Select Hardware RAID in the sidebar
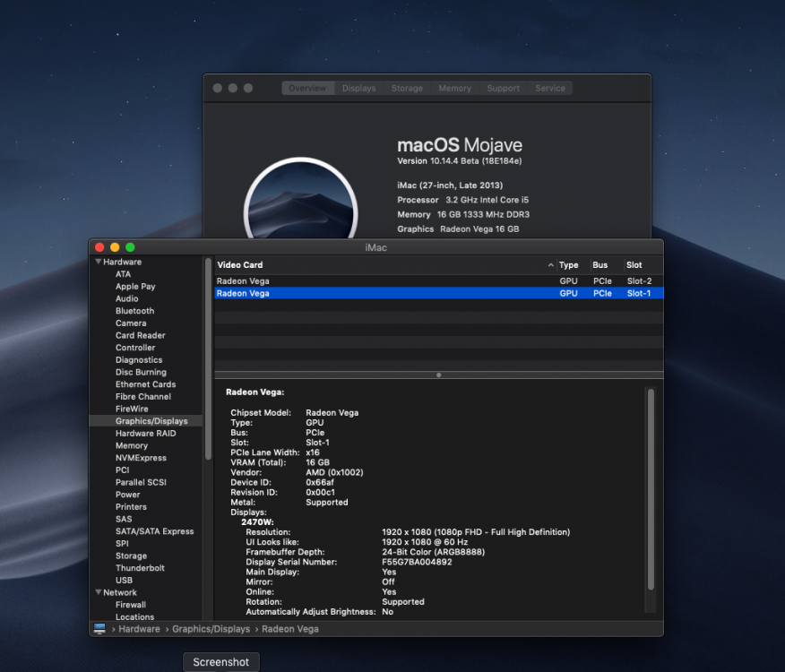Viewport: 785px width, 672px height. [x=146, y=433]
